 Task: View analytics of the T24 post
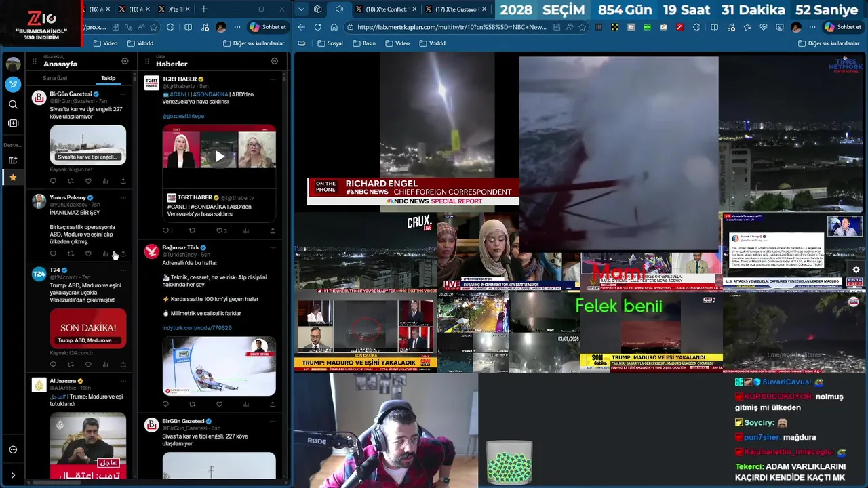pyautogui.click(x=105, y=364)
